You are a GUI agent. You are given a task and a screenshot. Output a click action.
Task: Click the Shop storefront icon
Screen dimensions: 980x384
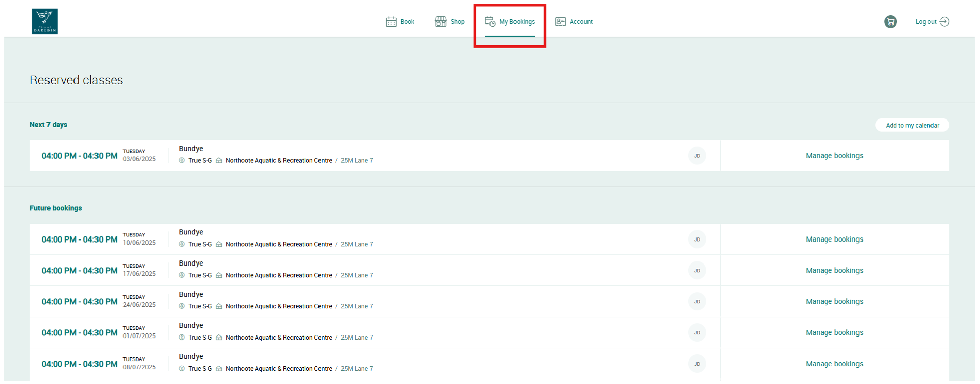click(440, 21)
